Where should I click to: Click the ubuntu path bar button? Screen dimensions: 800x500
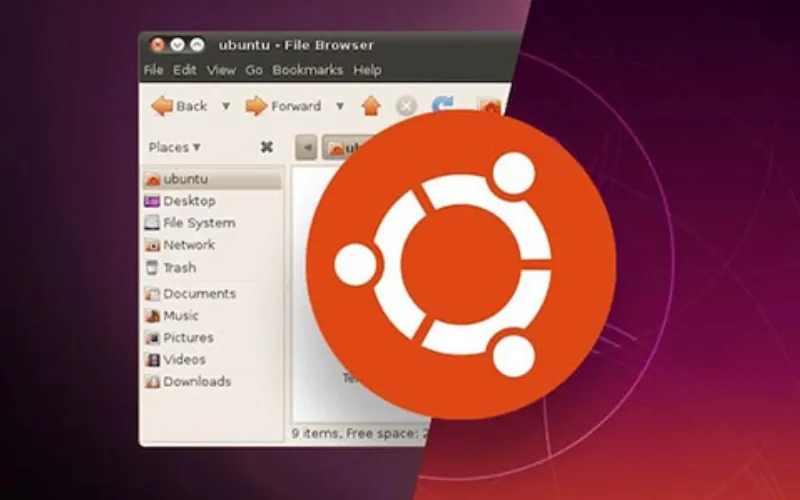pos(347,148)
